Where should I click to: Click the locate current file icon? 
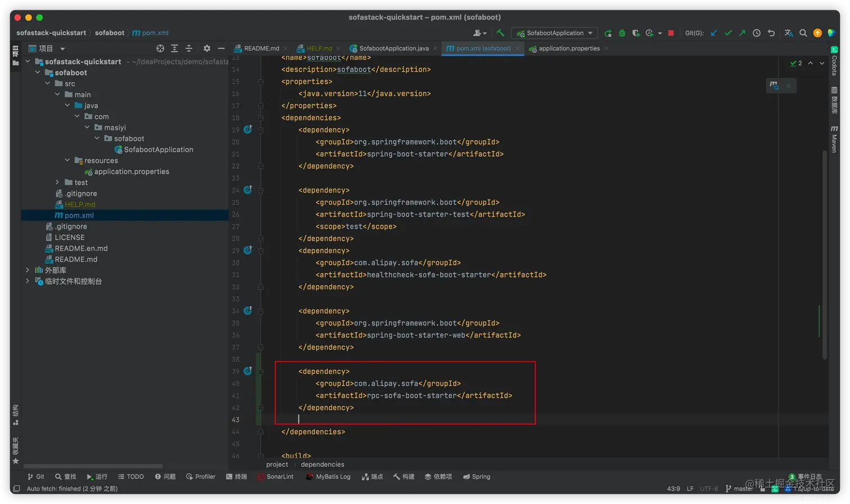pyautogui.click(x=160, y=48)
